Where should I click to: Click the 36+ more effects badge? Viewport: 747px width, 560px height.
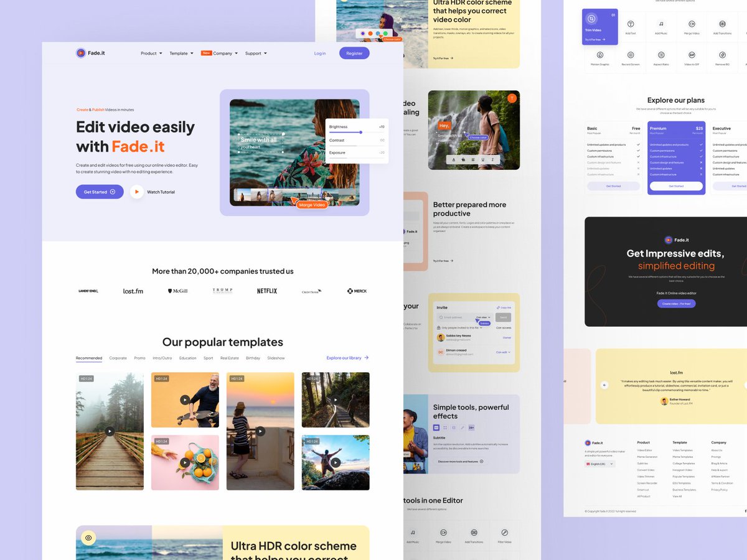471,427
